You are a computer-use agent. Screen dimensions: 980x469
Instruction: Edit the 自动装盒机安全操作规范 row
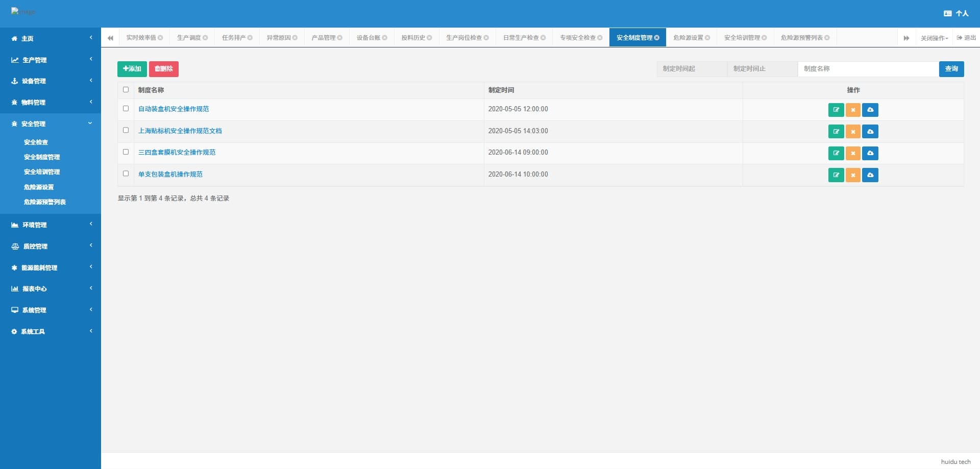click(836, 110)
